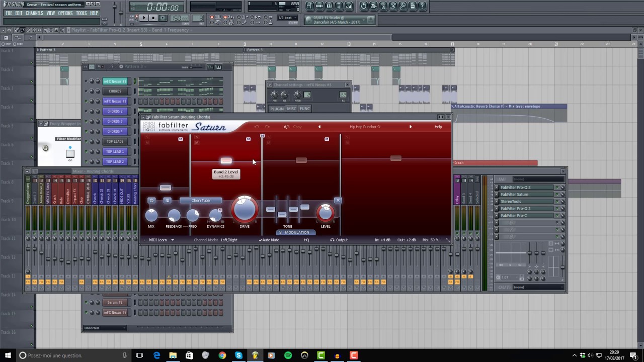Select the CHORDS 3 channel button
Image resolution: width=644 pixels, height=362 pixels.
click(115, 121)
